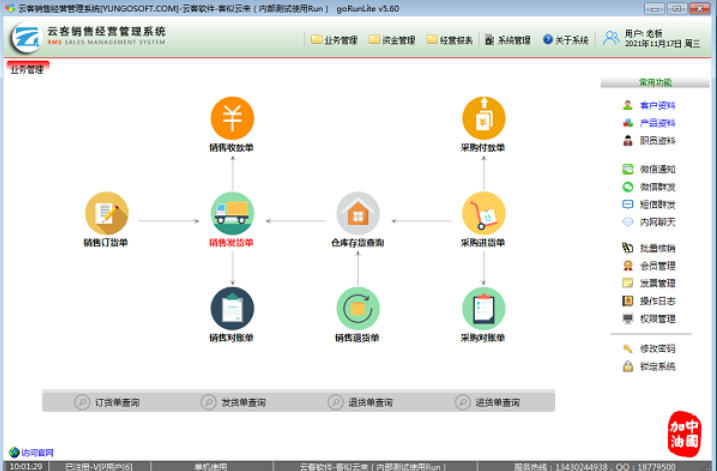717x471 pixels.
Task: Click the 订货单查询 button
Action: pos(107,402)
